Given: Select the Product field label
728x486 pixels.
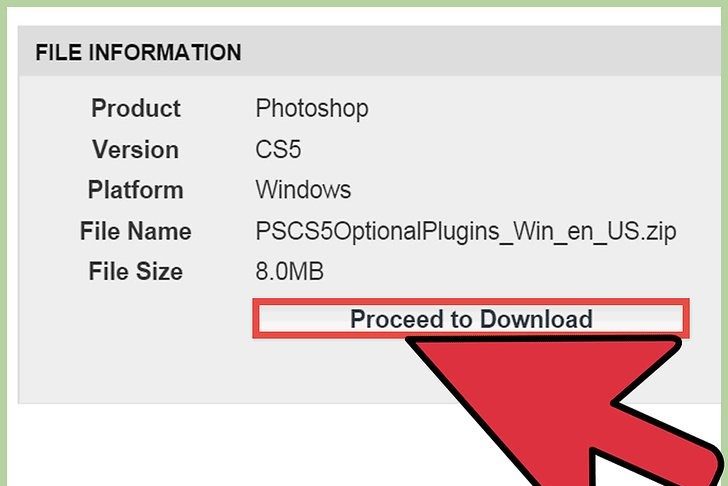Looking at the screenshot, I should (136, 108).
